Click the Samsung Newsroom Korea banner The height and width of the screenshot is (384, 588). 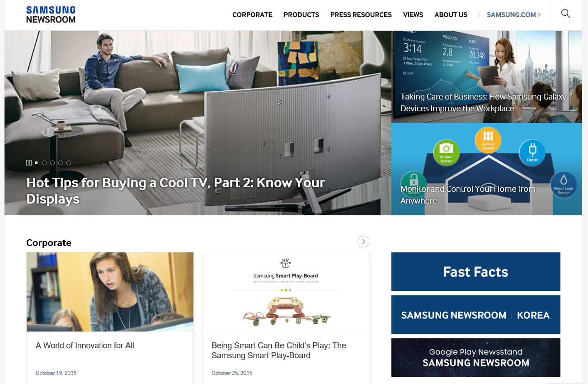point(476,315)
